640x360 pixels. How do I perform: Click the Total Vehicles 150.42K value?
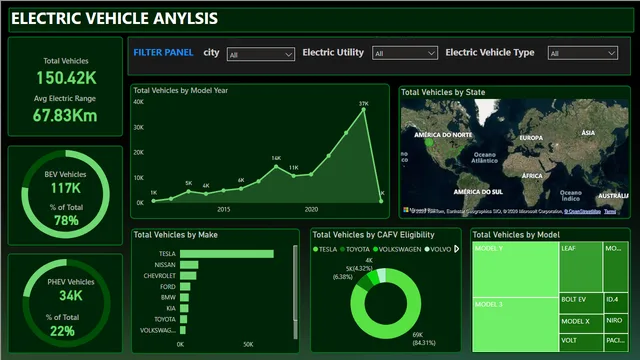pos(67,78)
